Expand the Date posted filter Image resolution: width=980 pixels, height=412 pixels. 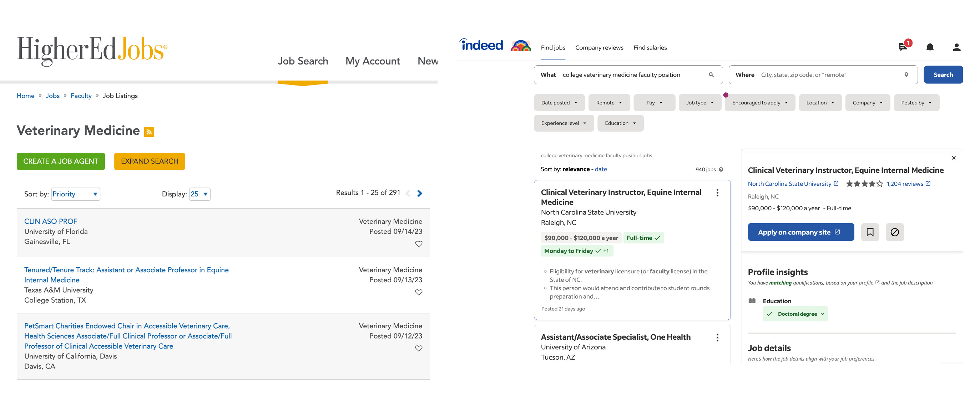(x=559, y=103)
